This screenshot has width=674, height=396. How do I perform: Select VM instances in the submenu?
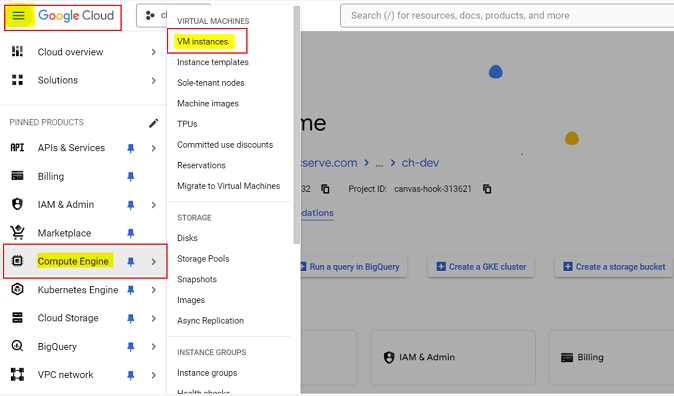pyautogui.click(x=202, y=42)
